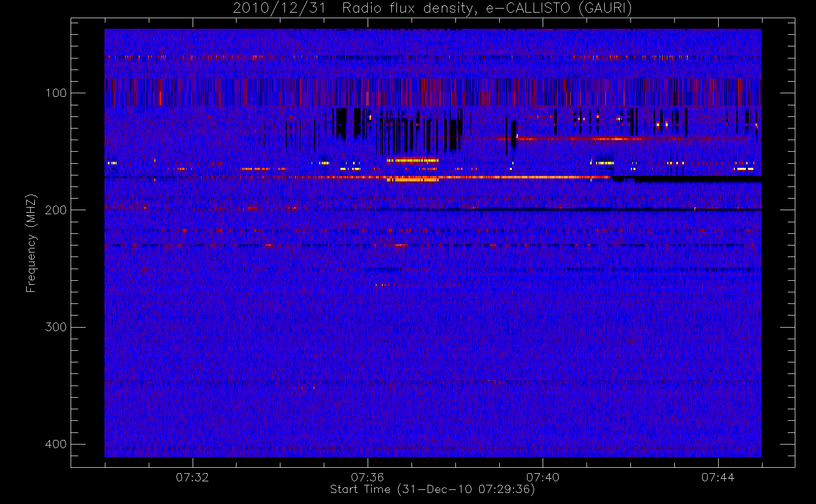The image size is (816, 504).
Task: Click the 200 frequency tick label
Action: click(55, 210)
